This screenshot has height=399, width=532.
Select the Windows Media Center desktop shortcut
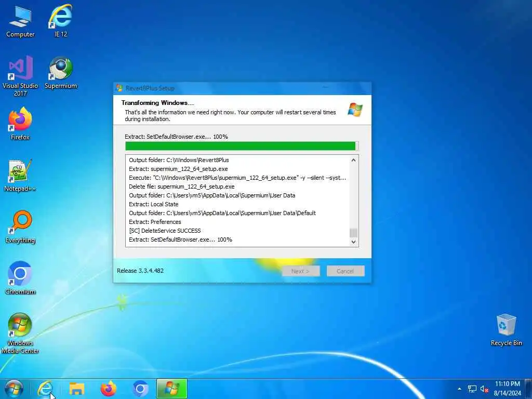pyautogui.click(x=20, y=333)
